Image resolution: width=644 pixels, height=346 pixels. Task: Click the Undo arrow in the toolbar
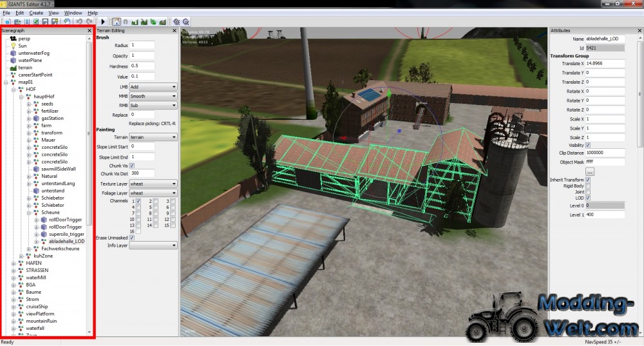pos(79,22)
